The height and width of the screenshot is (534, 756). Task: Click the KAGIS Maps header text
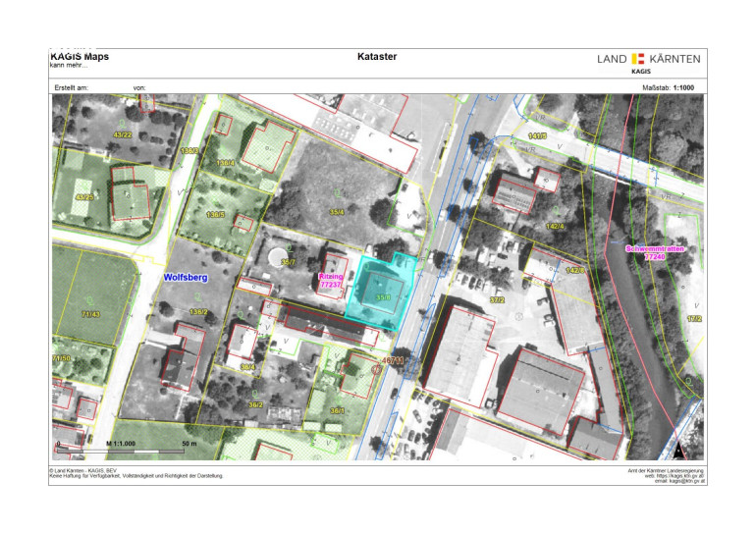[80, 57]
